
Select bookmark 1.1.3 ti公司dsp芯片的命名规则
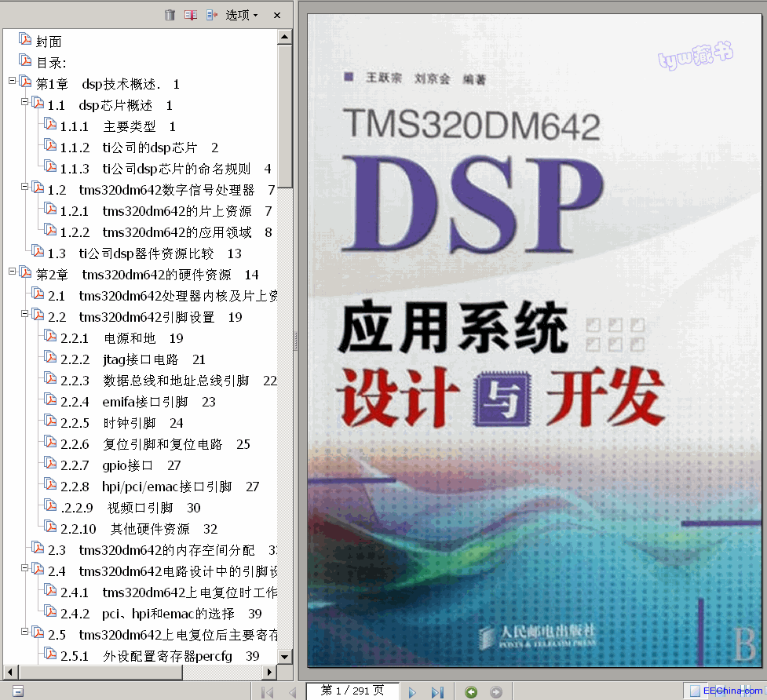coord(166,169)
